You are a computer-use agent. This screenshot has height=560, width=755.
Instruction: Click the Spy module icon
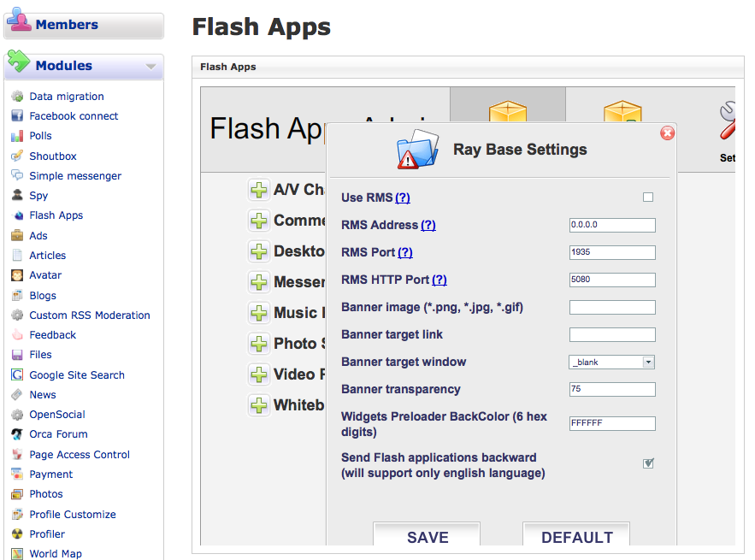pyautogui.click(x=17, y=196)
